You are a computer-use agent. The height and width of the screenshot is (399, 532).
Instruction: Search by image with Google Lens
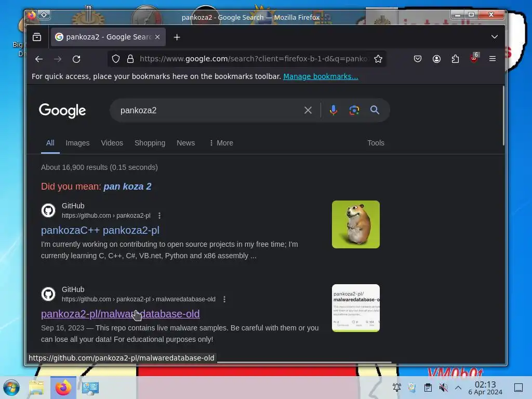(x=354, y=110)
